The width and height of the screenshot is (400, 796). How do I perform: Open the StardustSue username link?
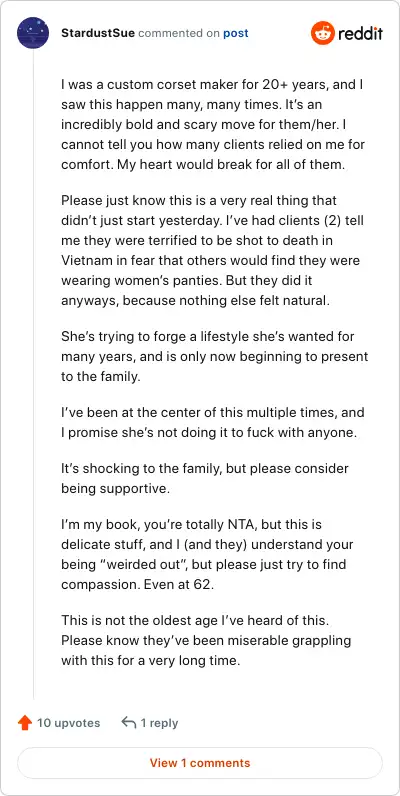tap(98, 34)
